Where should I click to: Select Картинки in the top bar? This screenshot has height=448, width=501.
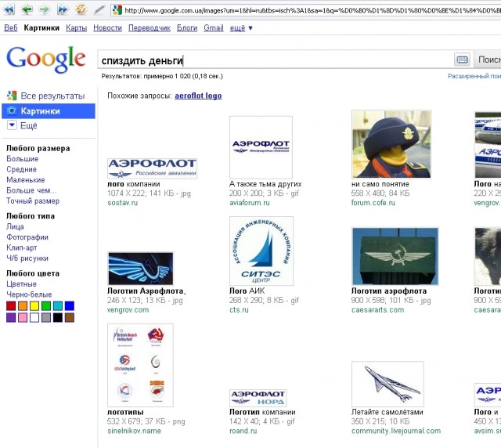tap(41, 28)
